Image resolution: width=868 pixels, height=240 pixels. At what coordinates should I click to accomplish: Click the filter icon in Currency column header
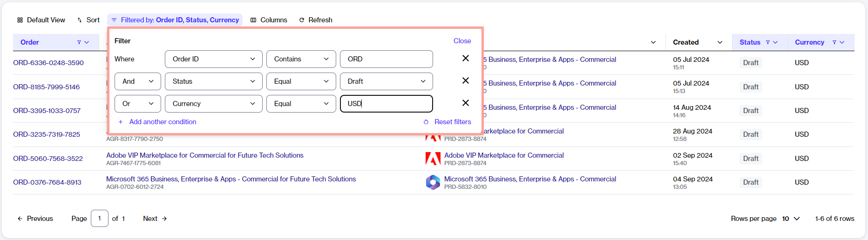point(834,42)
